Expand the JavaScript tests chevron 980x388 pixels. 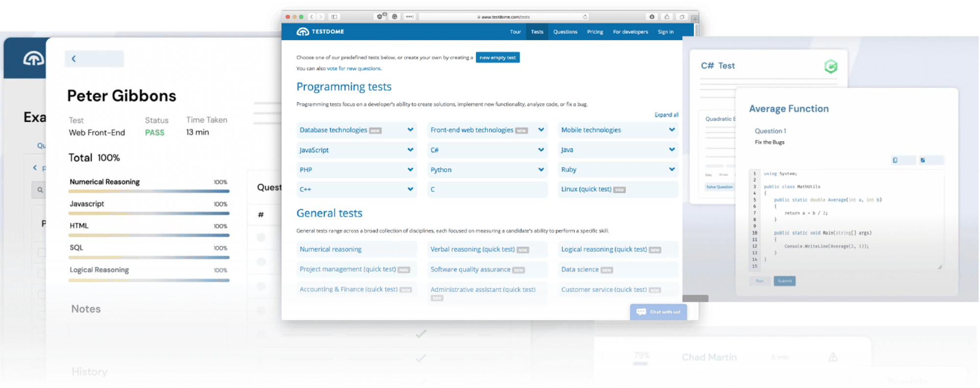[410, 150]
